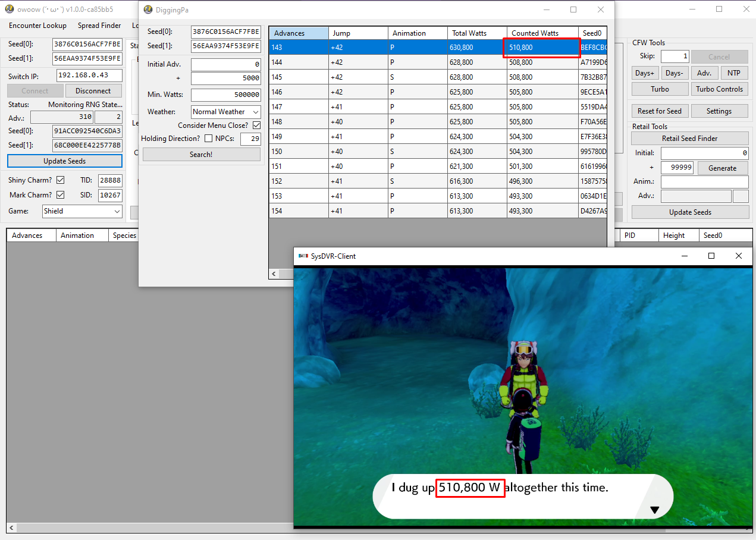Image resolution: width=756 pixels, height=540 pixels.
Task: Enable the Holding Direction checkbox
Action: (x=208, y=139)
